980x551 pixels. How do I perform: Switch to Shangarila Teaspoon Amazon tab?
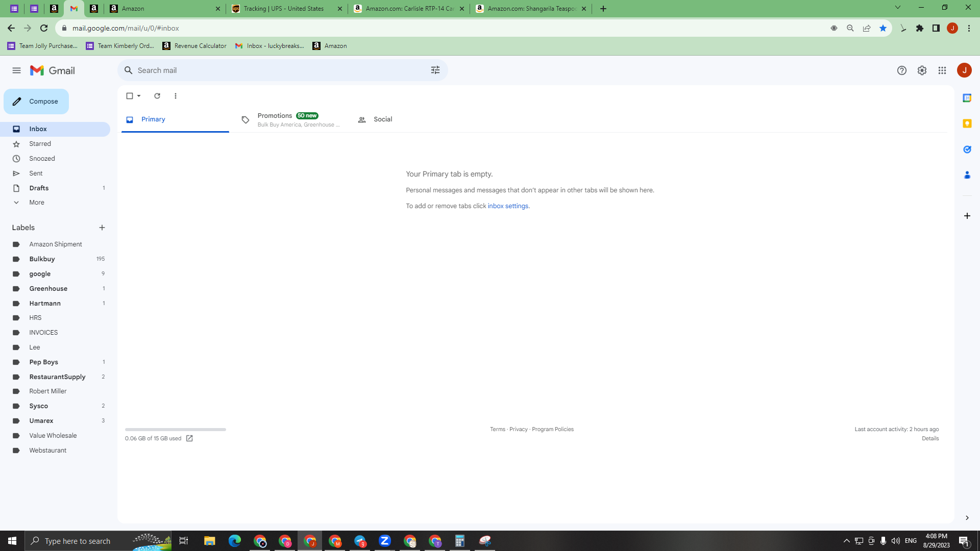(531, 9)
